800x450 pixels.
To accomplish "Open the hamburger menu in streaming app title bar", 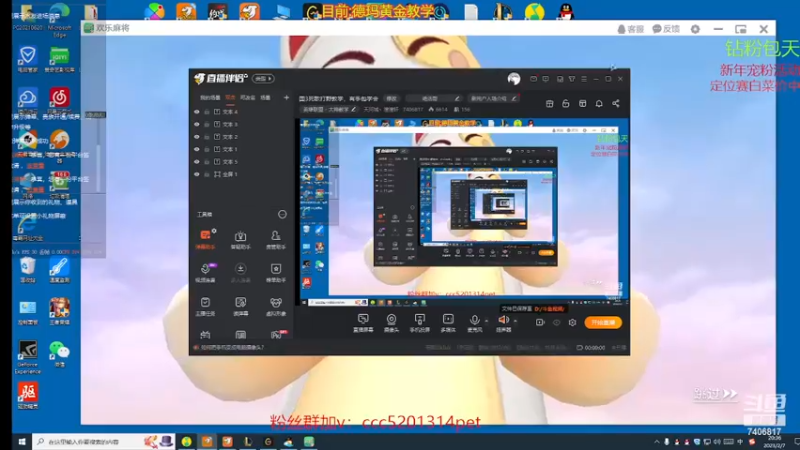I will coord(584,79).
